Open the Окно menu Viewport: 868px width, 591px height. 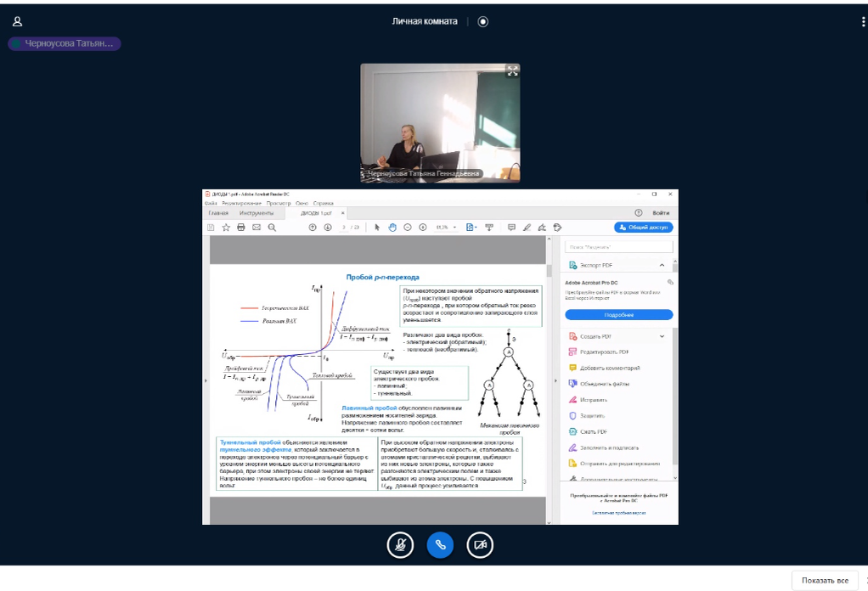coord(302,203)
